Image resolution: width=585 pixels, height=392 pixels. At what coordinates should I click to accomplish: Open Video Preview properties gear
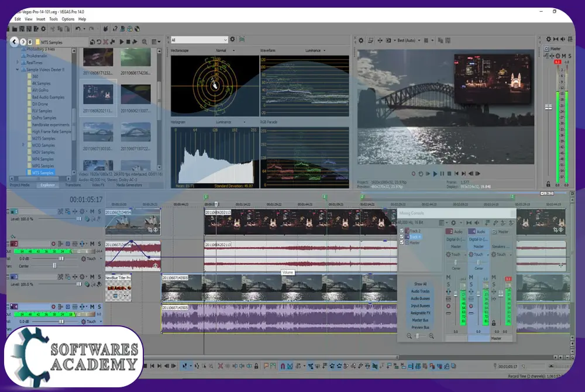(361, 40)
